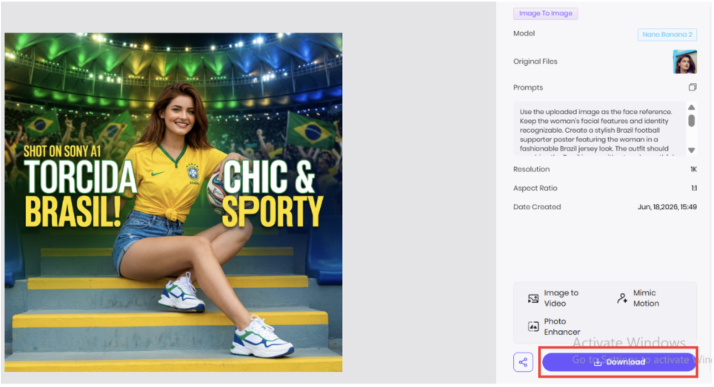Click the Date Created label
714x387 pixels.
coord(537,207)
